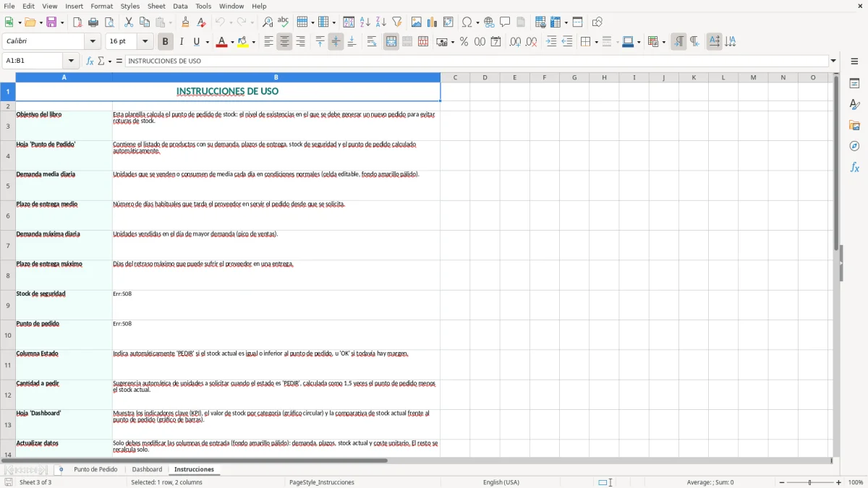Toggle Center Vertically alignment
Screen dimensions: 868x488
pyautogui.click(x=336, y=42)
